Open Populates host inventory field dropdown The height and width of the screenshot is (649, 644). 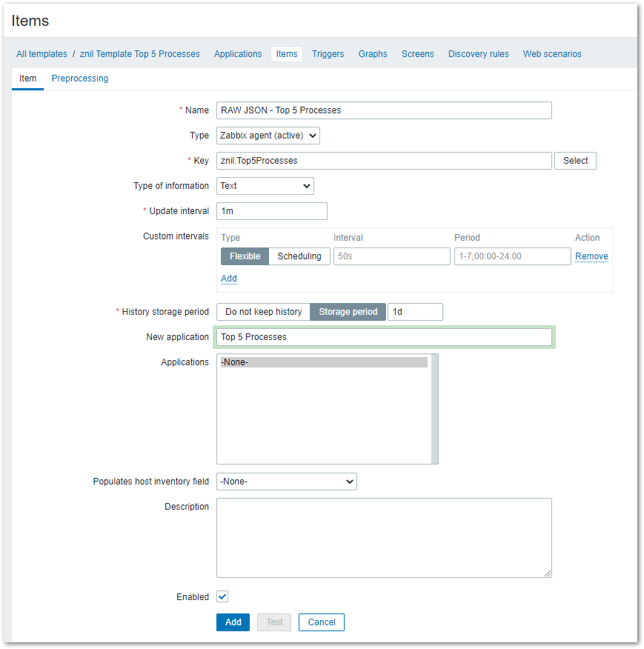tap(286, 482)
